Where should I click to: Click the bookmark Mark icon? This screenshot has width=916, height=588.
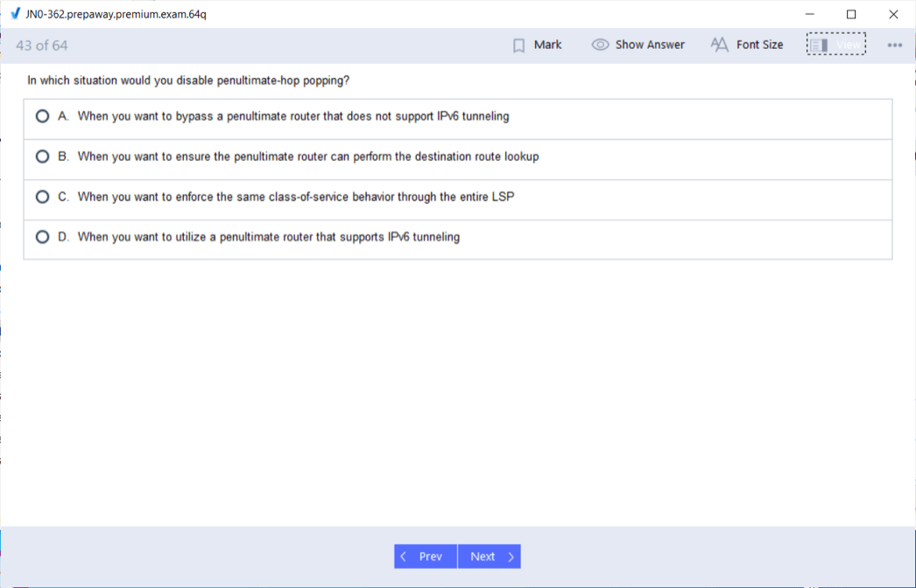tap(518, 45)
